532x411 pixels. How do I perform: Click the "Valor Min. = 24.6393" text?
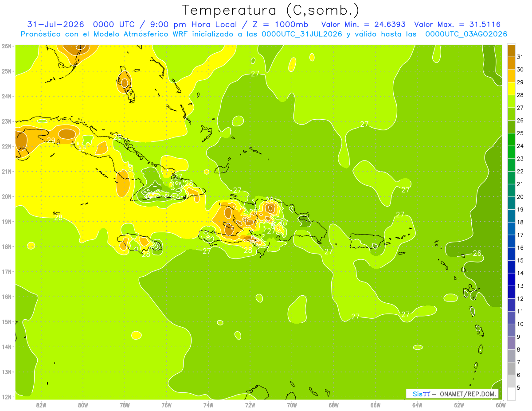tap(363, 24)
